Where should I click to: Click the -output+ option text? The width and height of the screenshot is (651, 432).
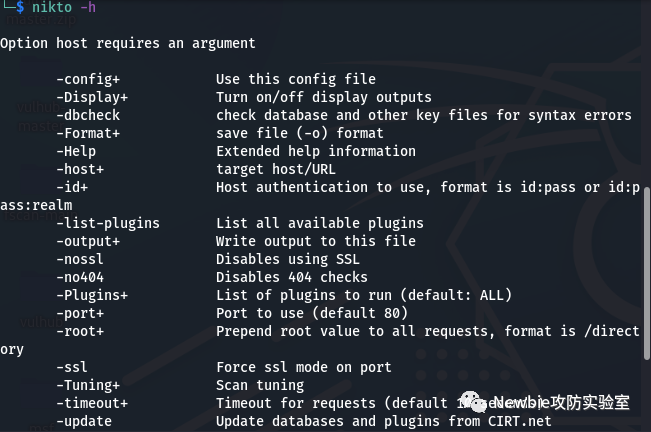[x=92, y=241]
